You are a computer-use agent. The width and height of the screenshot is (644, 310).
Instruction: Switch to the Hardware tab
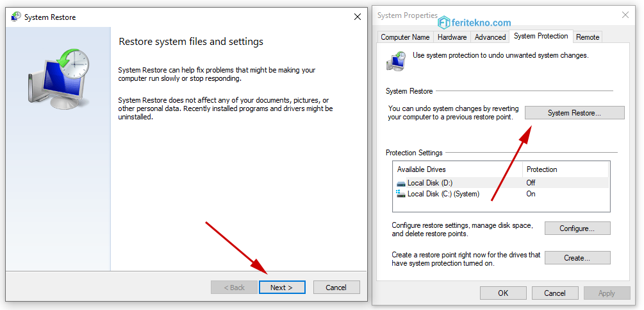[x=452, y=37]
